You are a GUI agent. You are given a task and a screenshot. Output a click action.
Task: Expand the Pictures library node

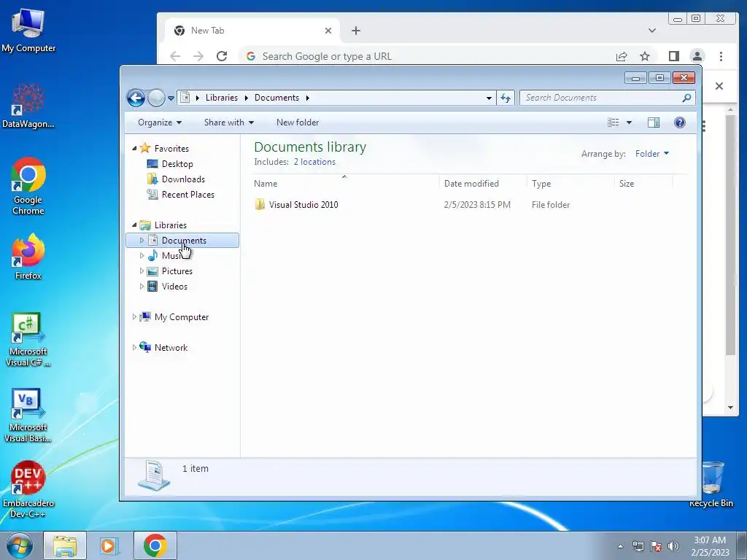[x=142, y=271]
